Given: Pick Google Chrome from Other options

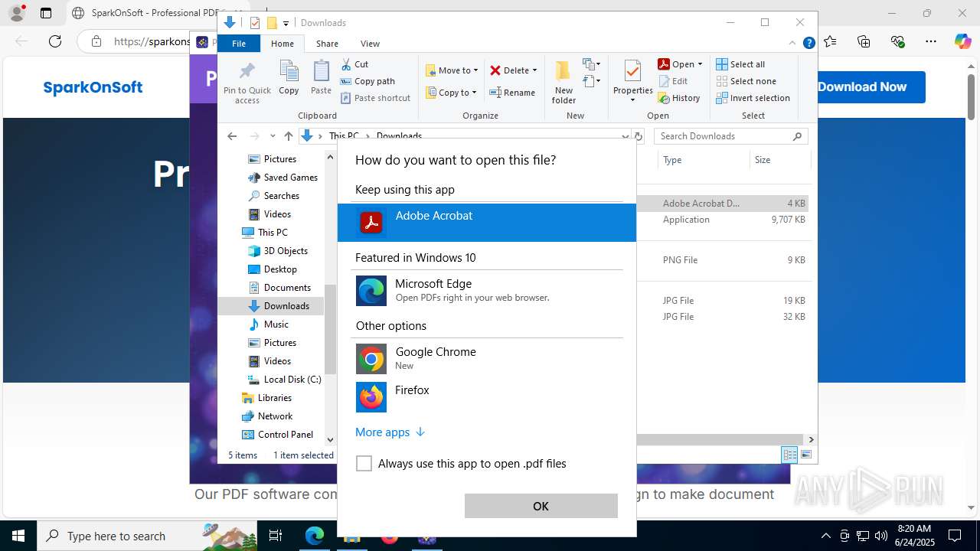Looking at the screenshot, I should [x=487, y=359].
